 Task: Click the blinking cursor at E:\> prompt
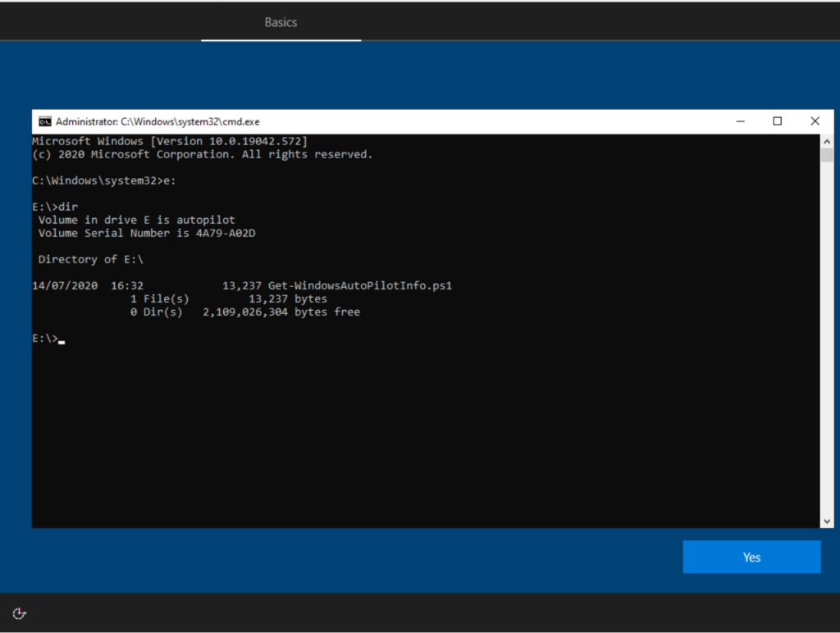(x=62, y=339)
